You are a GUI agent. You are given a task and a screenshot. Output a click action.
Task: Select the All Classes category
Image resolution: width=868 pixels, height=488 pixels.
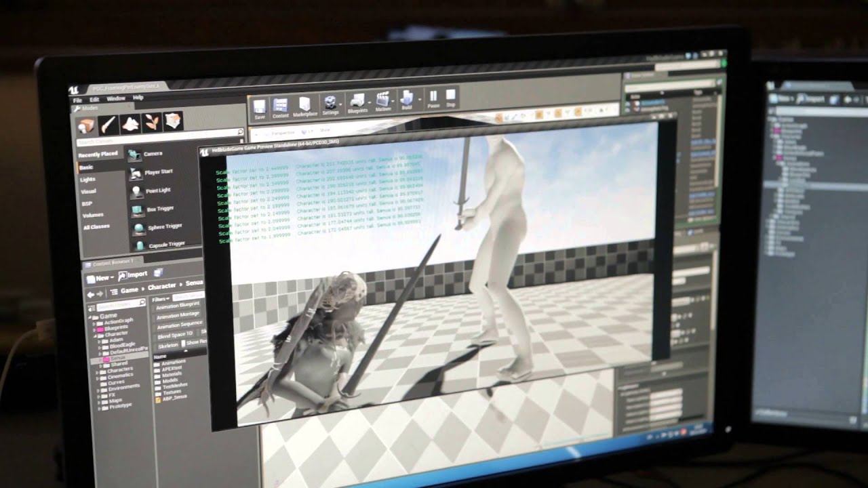tap(96, 227)
